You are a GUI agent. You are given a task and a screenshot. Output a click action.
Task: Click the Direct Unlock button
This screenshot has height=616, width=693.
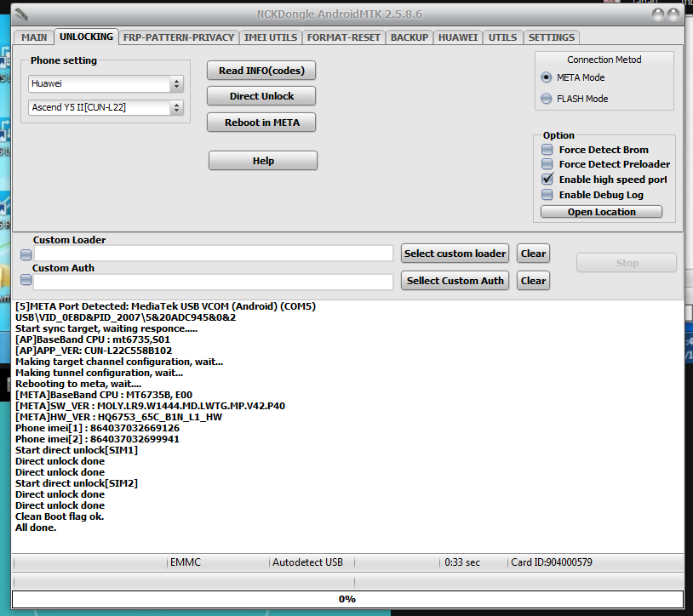coord(261,96)
